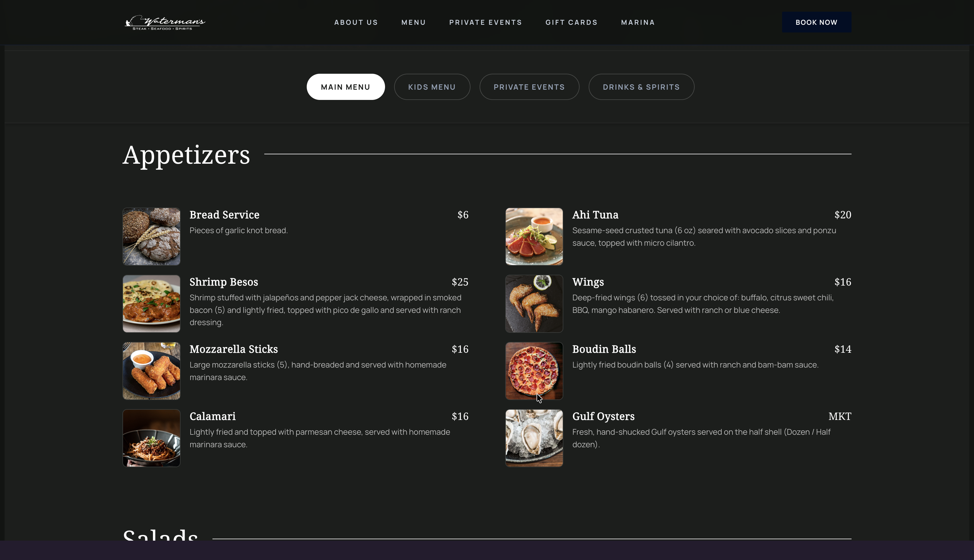The image size is (974, 560).
Task: Click the "Pieces of garlic knot bread." description
Action: (x=238, y=230)
